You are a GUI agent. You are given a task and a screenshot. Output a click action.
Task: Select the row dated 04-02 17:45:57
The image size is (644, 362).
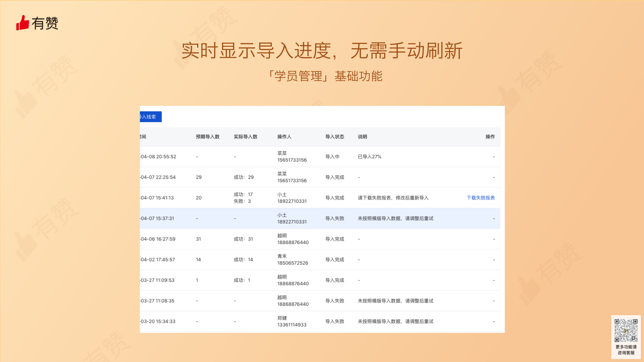pos(320,260)
